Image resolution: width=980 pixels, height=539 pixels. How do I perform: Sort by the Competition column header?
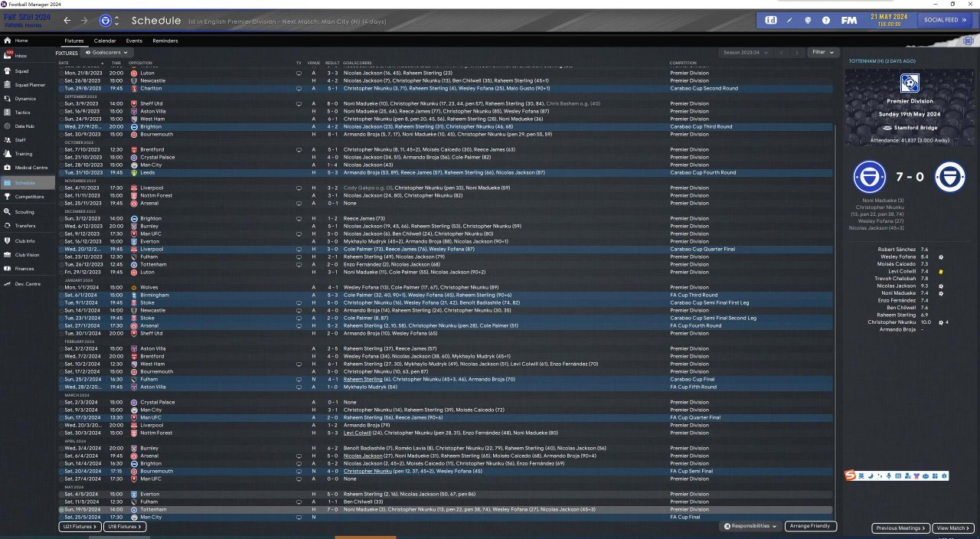(683, 63)
